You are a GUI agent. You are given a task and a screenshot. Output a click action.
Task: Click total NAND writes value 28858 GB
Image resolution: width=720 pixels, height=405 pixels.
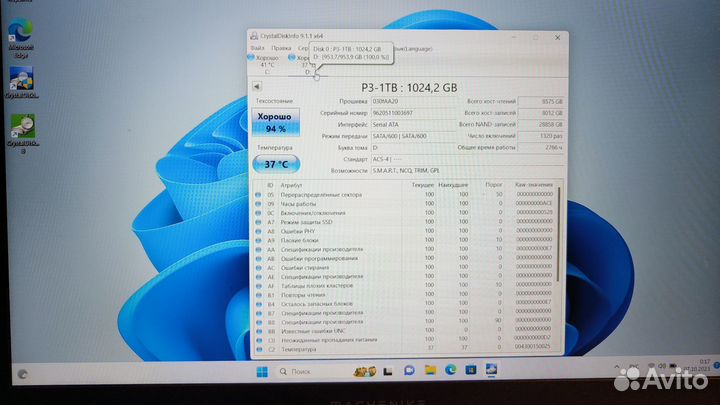point(541,124)
